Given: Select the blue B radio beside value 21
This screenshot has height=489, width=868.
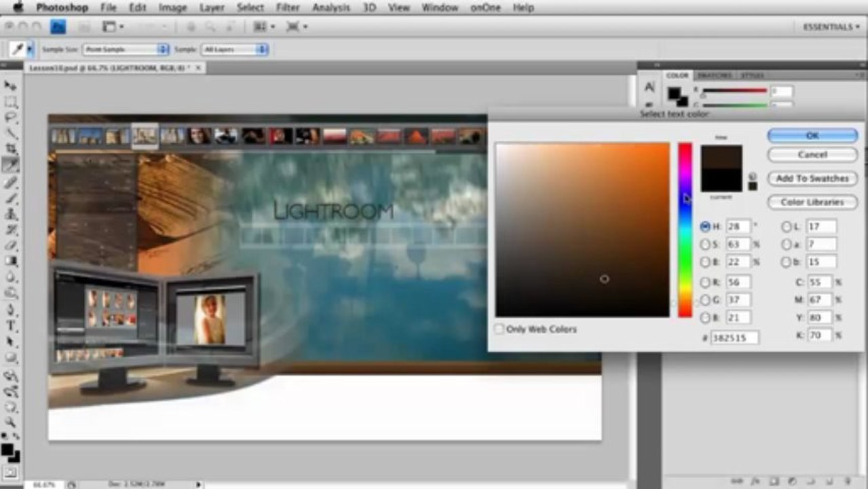Looking at the screenshot, I should 705,317.
